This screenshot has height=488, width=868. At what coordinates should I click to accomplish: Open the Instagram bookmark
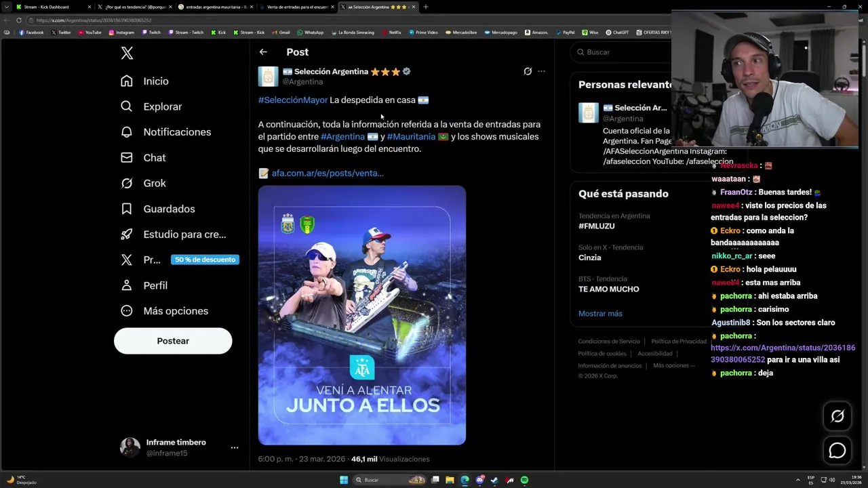point(121,33)
